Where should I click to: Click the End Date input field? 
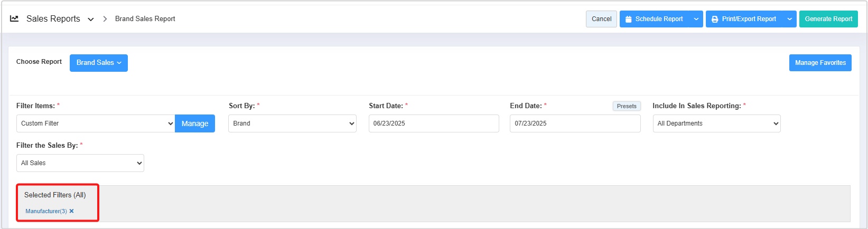click(x=575, y=123)
